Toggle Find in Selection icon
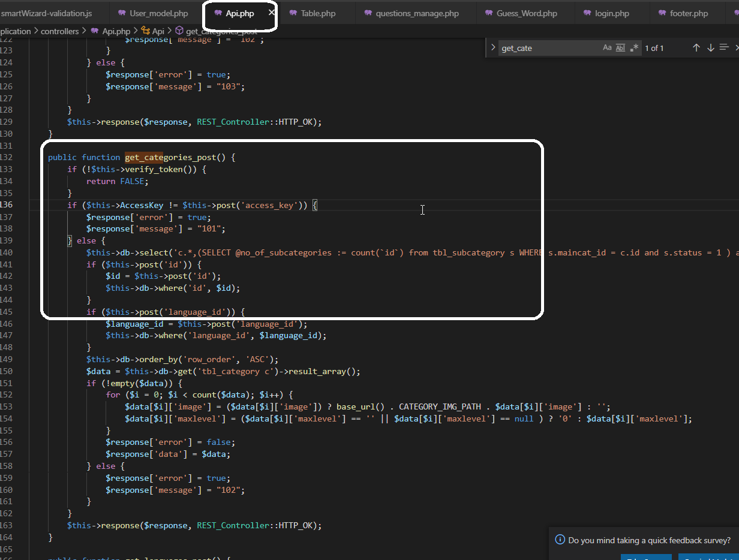Viewport: 739px width, 560px height. 724,48
